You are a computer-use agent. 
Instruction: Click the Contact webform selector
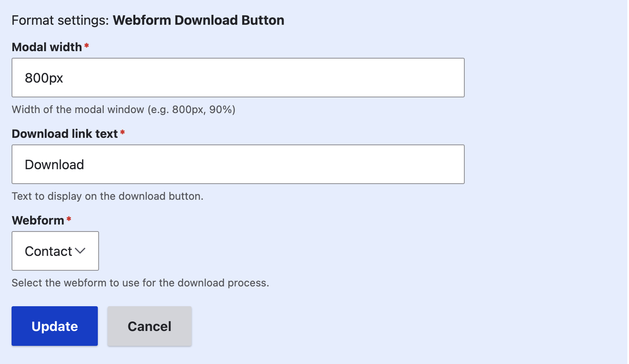55,251
